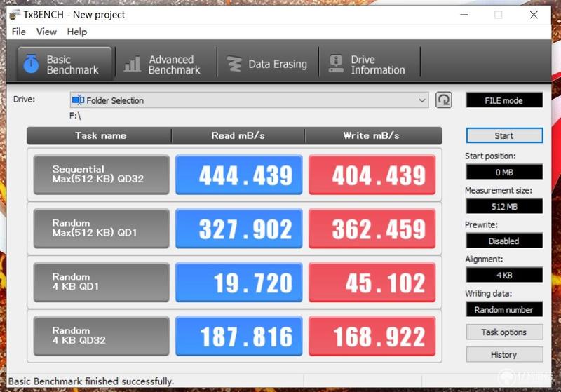561x392 pixels.
Task: Click the sequential write result 404.439
Action: [372, 175]
